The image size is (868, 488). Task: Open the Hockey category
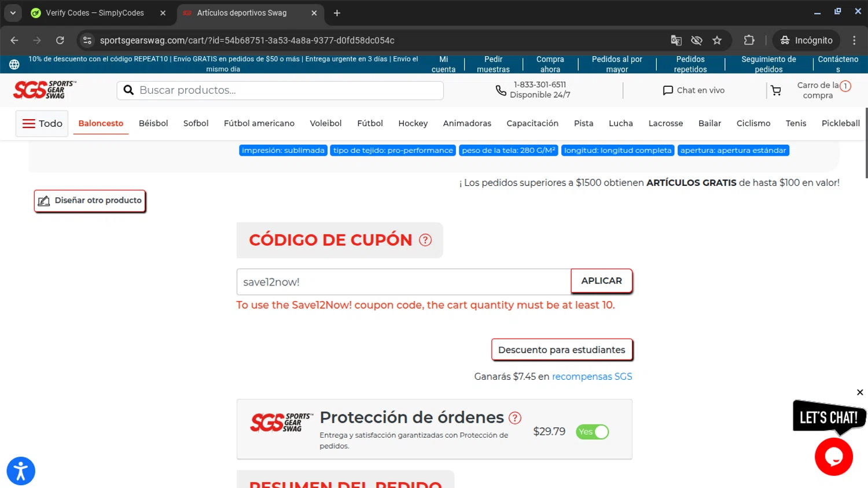point(413,123)
